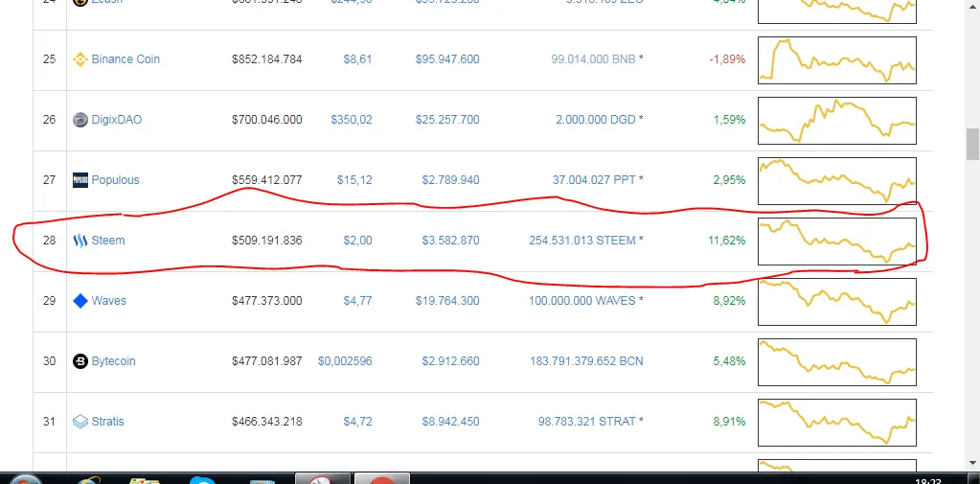Open Stratis volume $8.942.450
This screenshot has height=484, width=980.
[x=450, y=422]
